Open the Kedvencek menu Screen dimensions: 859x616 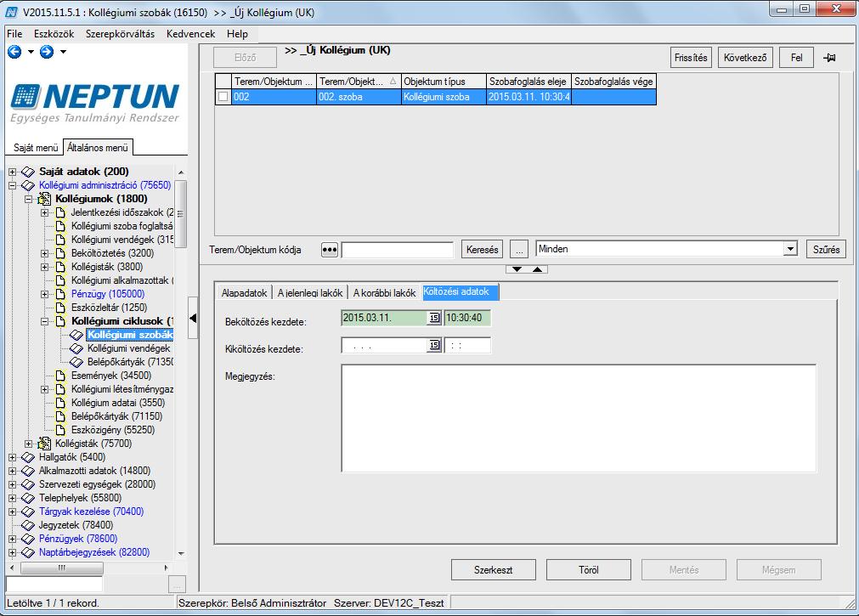(190, 34)
